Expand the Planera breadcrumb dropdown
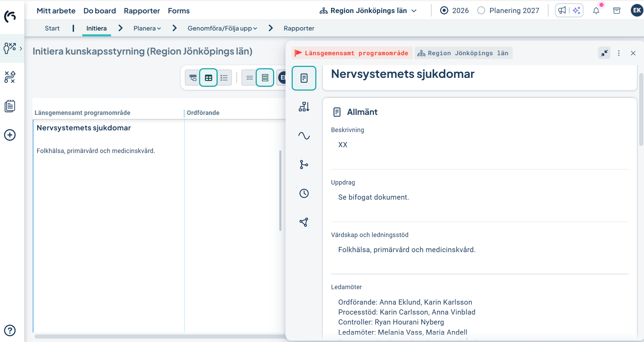The height and width of the screenshot is (342, 644). 147,28
